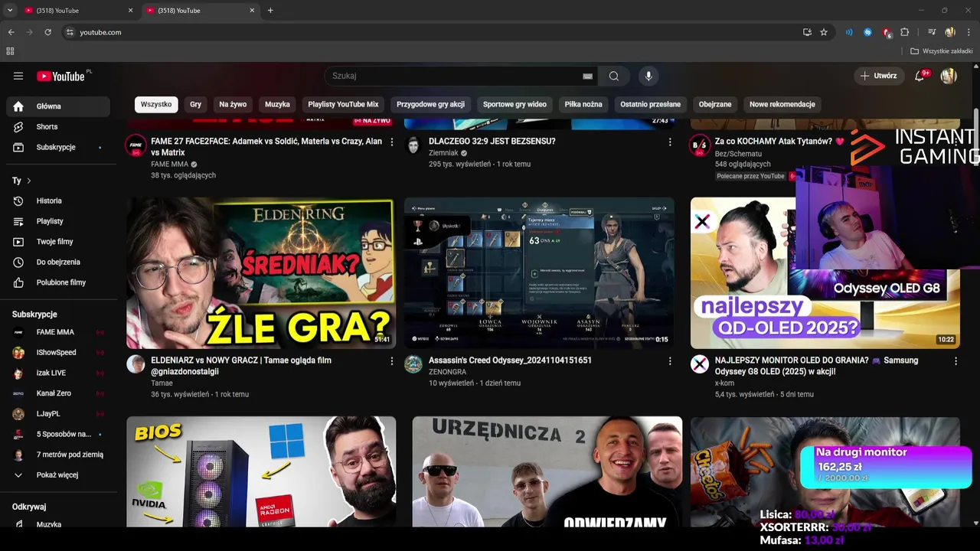Click the YouTube logo
980x551 pixels.
60,76
